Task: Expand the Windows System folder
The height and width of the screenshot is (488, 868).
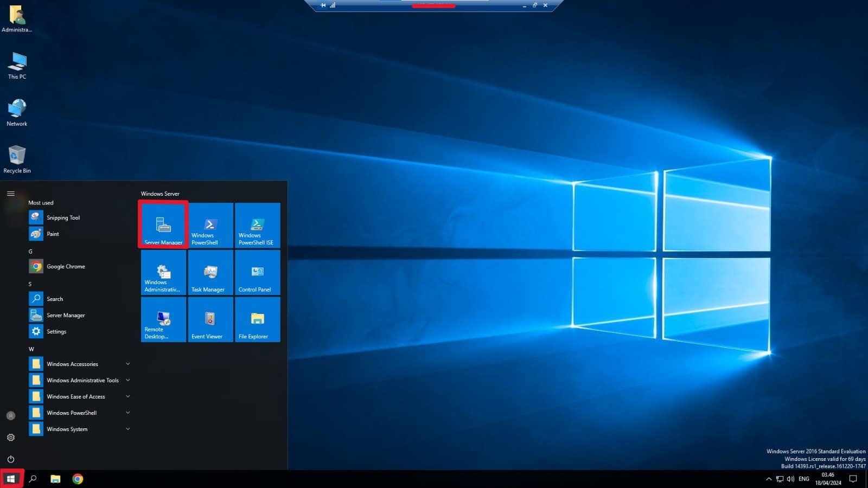Action: click(x=80, y=429)
